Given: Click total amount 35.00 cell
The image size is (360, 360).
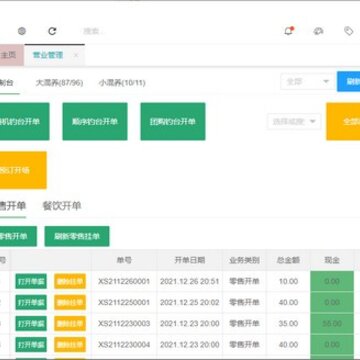Looking at the screenshot, I should pyautogui.click(x=288, y=323).
